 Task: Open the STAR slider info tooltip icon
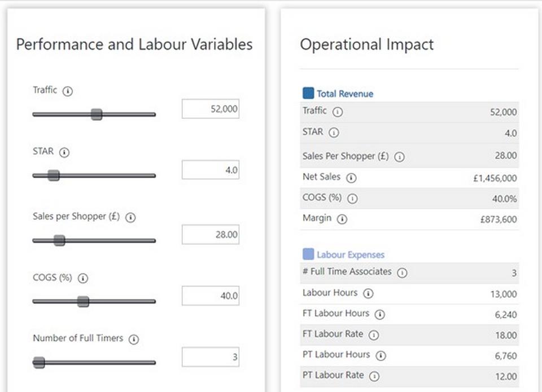click(64, 152)
